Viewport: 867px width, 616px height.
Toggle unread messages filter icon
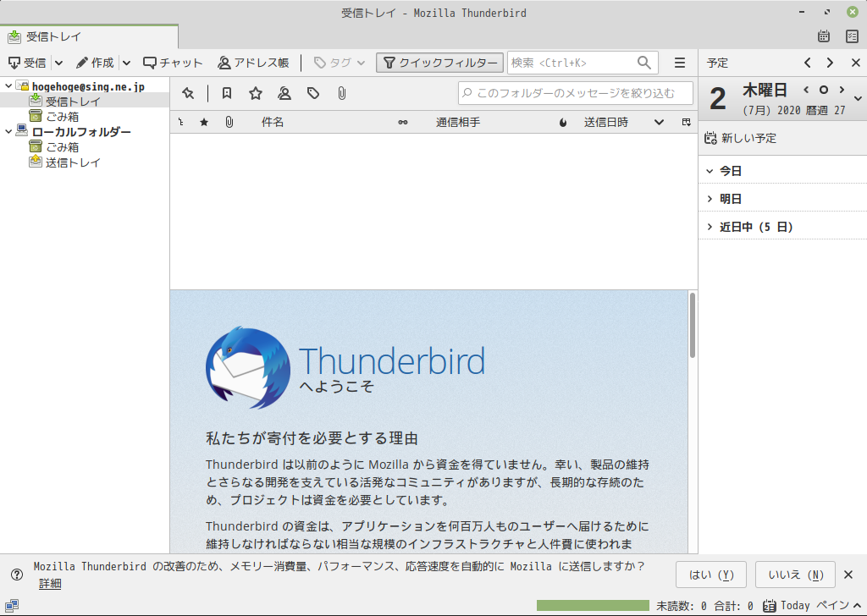tap(227, 93)
